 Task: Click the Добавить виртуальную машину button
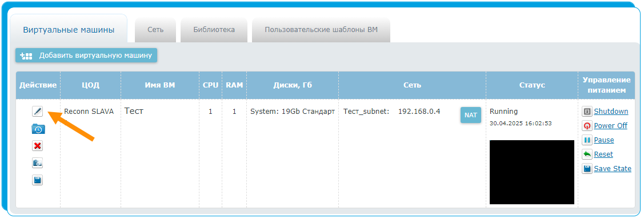coord(86,56)
